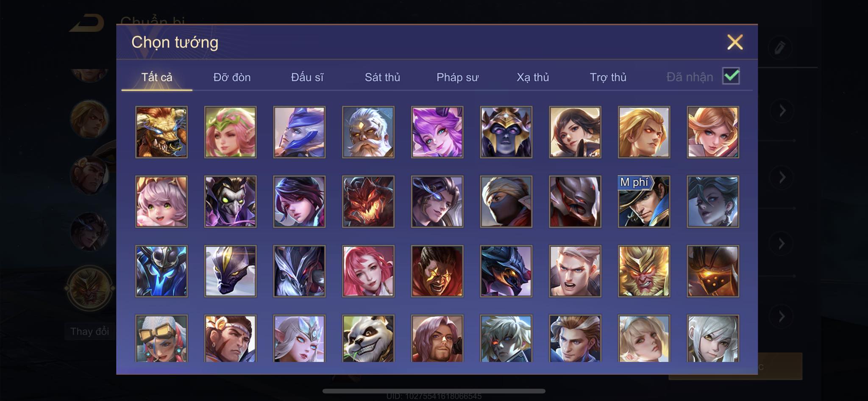Pick the dark gold-helmeted hero portrait
The image size is (868, 401).
pos(506,132)
